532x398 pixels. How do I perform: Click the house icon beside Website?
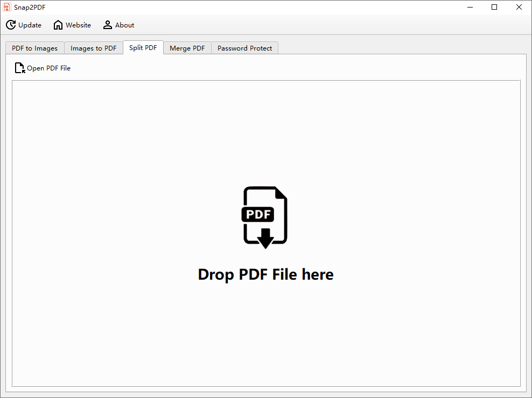point(58,25)
